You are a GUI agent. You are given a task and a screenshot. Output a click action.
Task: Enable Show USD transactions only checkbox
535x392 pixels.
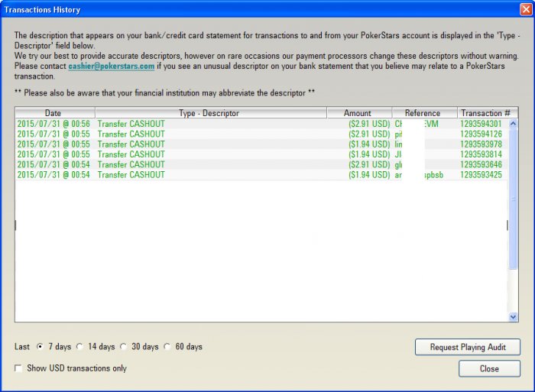point(18,368)
